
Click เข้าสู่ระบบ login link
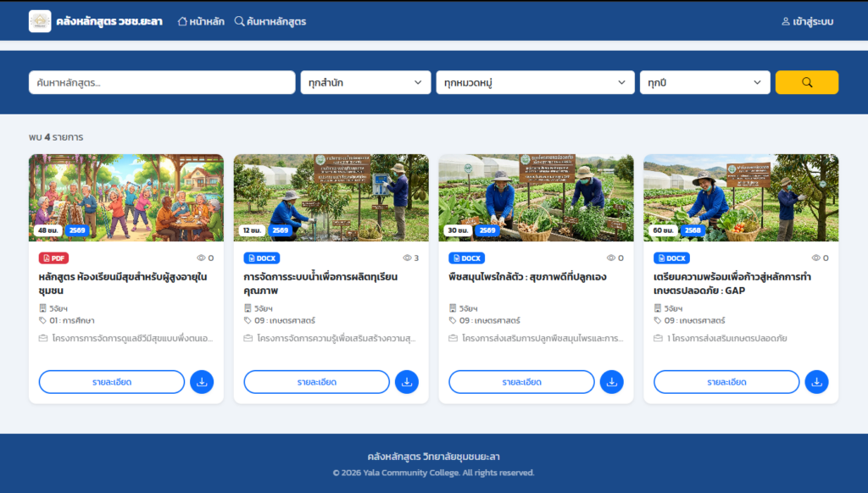pyautogui.click(x=807, y=21)
